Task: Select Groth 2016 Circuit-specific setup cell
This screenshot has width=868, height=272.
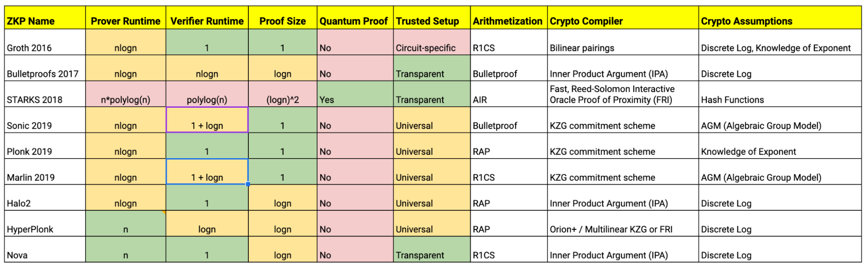Action: [x=432, y=42]
